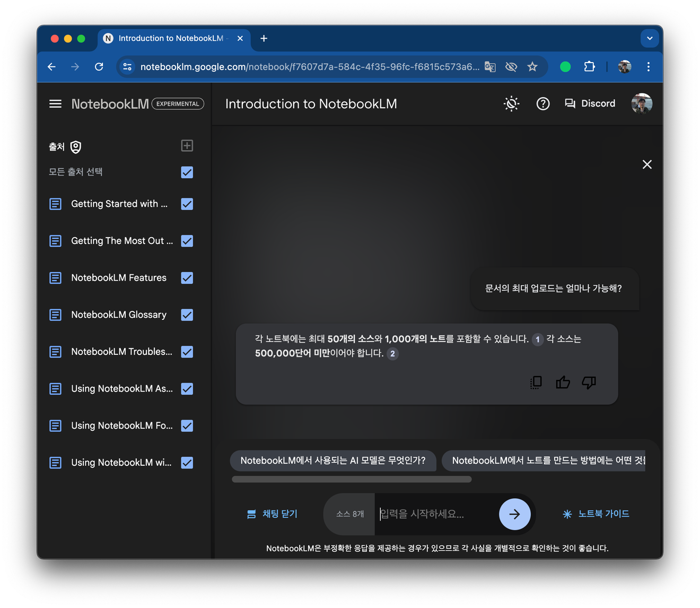Go back with the browser back arrow
Image resolution: width=700 pixels, height=608 pixels.
coord(51,67)
